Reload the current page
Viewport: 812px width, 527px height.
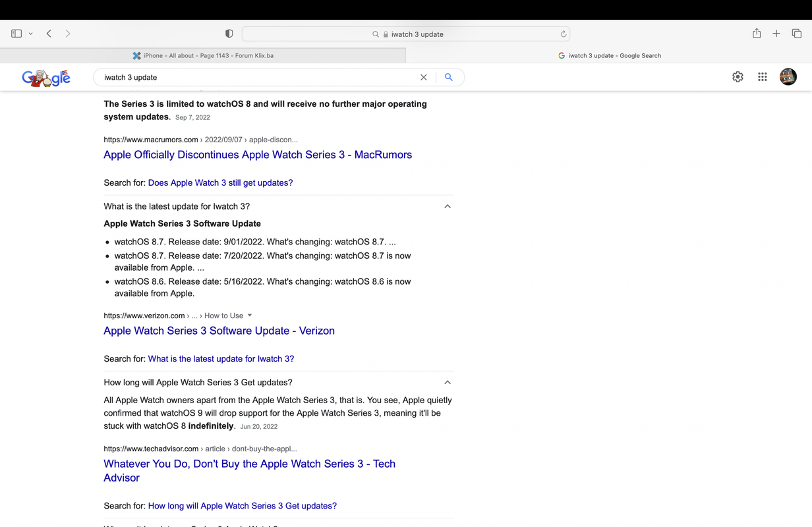tap(564, 34)
